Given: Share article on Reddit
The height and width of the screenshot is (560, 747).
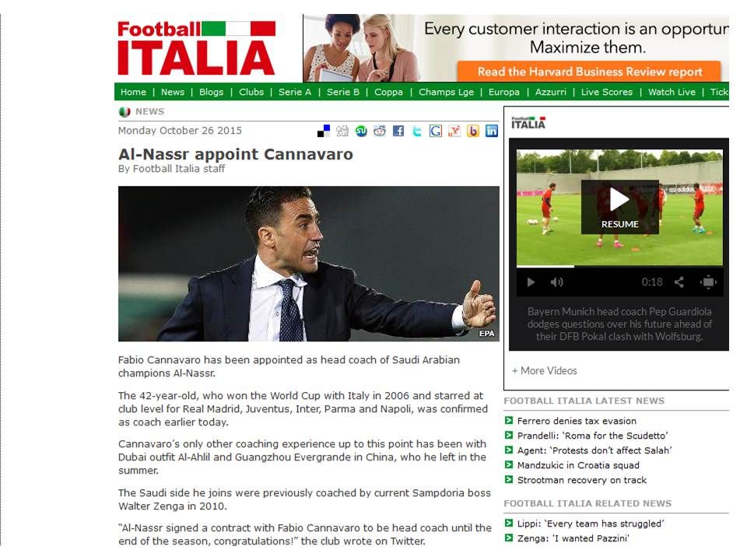Looking at the screenshot, I should [380, 131].
